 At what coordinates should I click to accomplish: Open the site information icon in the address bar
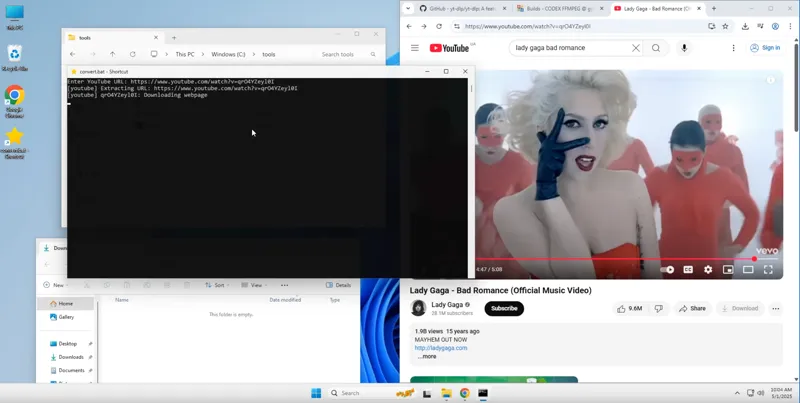click(x=457, y=26)
